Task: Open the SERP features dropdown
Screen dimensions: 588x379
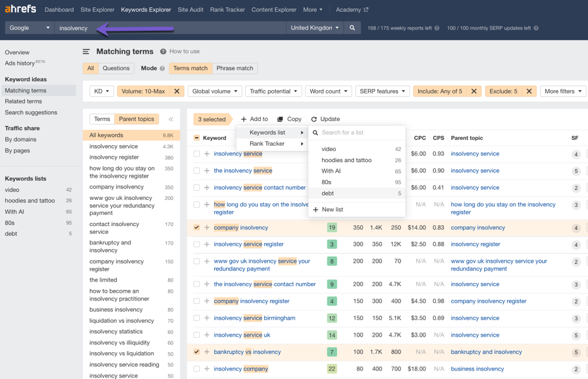Action: click(382, 91)
